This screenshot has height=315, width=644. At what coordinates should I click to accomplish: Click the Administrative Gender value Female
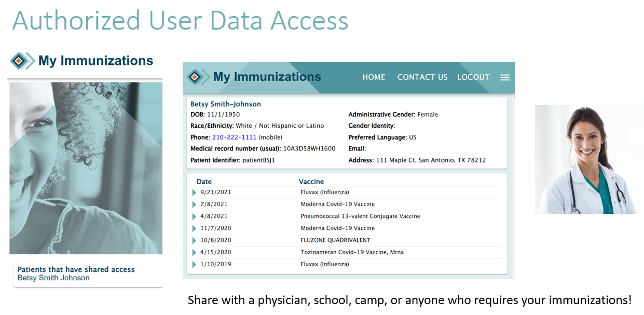pos(427,114)
